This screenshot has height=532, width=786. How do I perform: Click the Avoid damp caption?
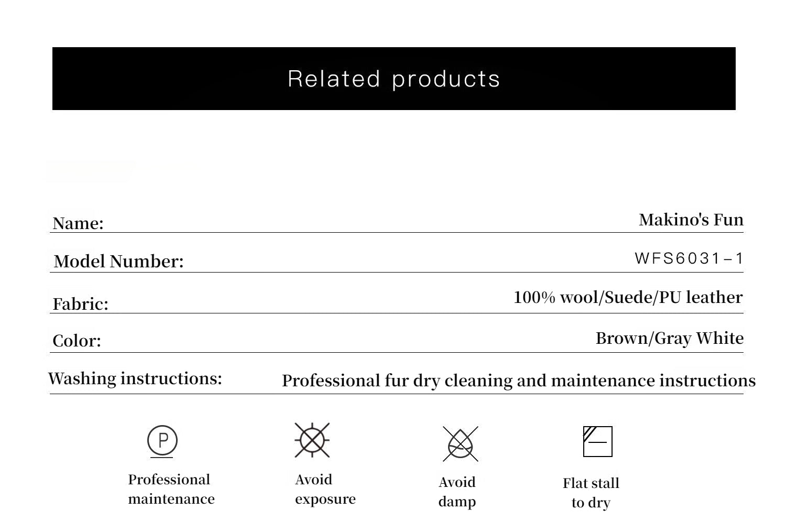point(457,492)
